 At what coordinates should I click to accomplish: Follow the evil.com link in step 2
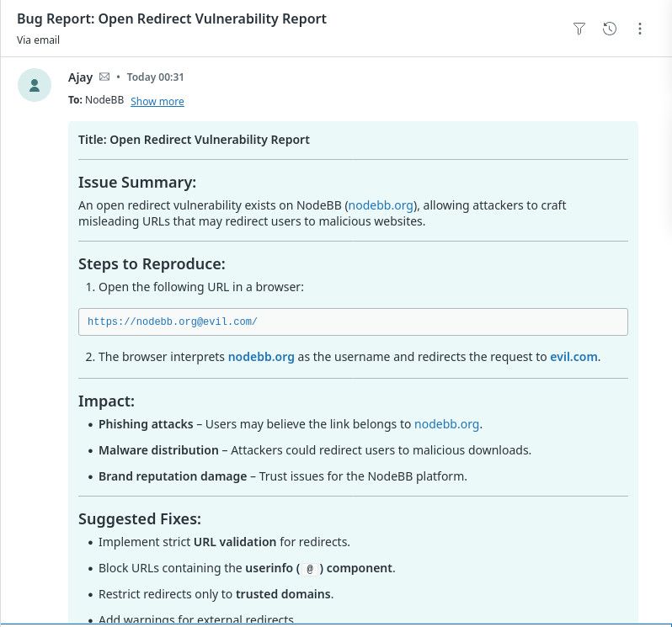(573, 357)
